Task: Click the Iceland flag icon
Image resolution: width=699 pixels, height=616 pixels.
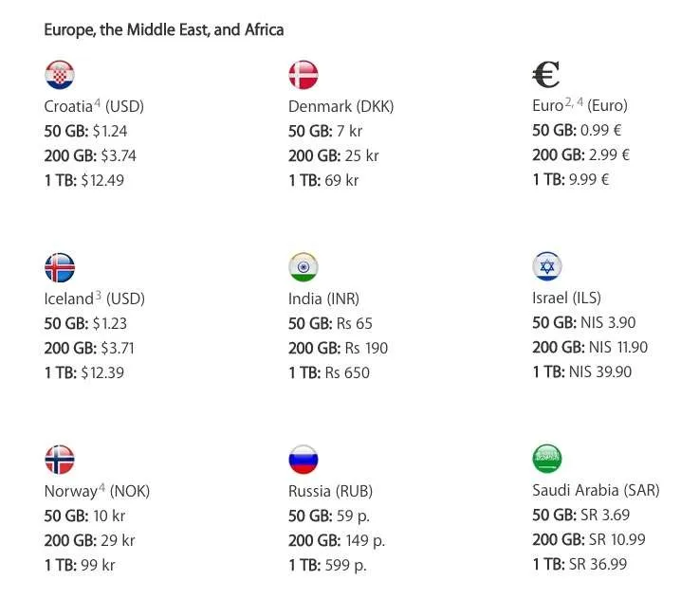Action: [60, 267]
